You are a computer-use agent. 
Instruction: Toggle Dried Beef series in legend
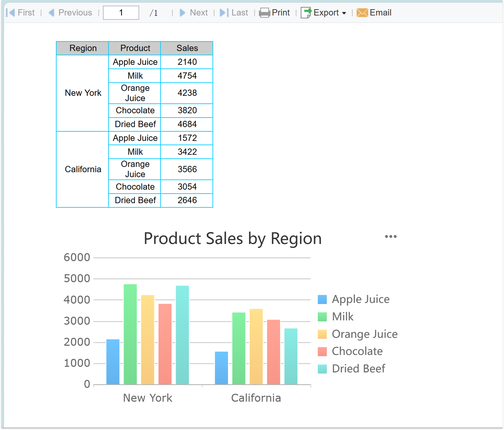click(x=351, y=369)
